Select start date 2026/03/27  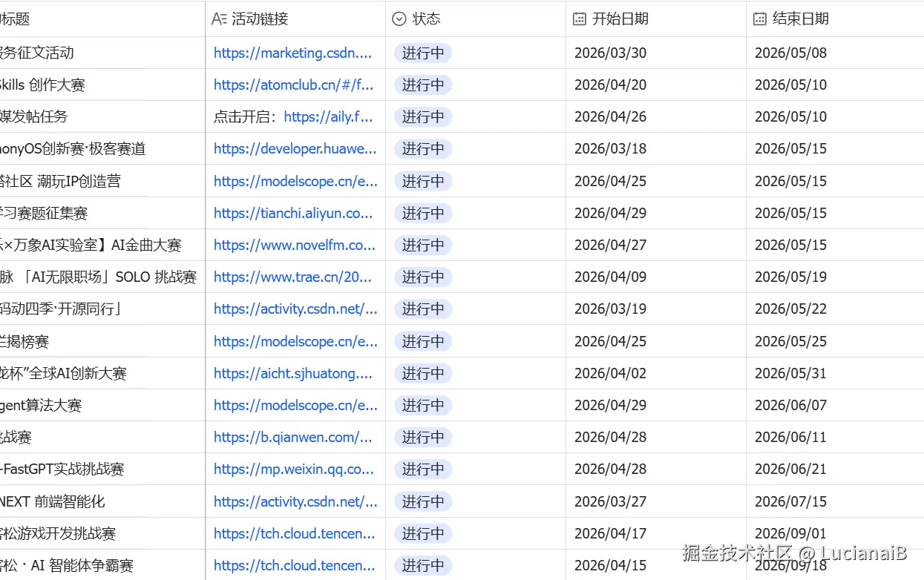point(610,501)
